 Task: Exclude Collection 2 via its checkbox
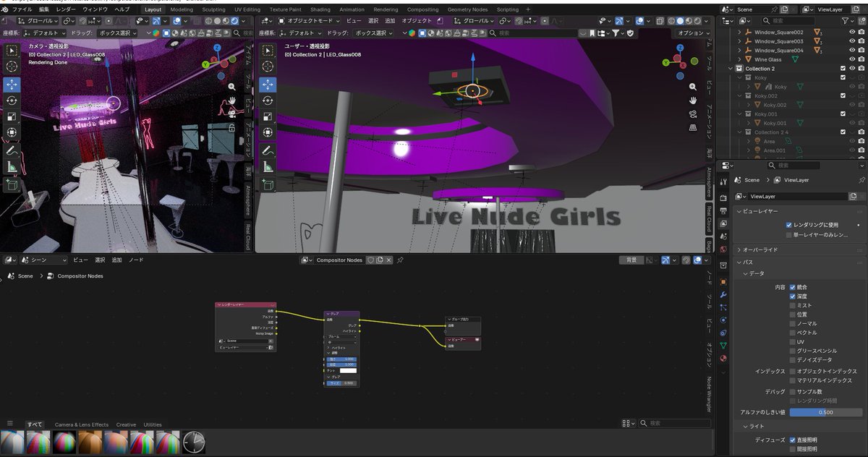tap(843, 69)
